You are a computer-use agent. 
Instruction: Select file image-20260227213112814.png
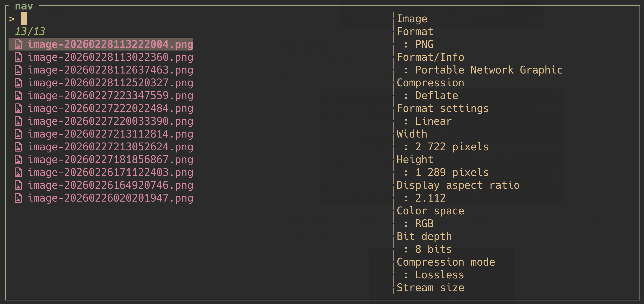(110, 134)
